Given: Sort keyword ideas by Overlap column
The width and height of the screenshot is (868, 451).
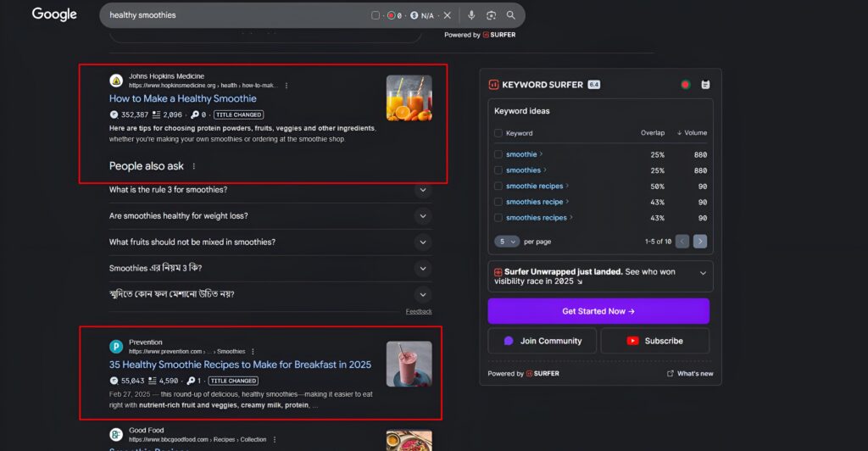Looking at the screenshot, I should 653,133.
